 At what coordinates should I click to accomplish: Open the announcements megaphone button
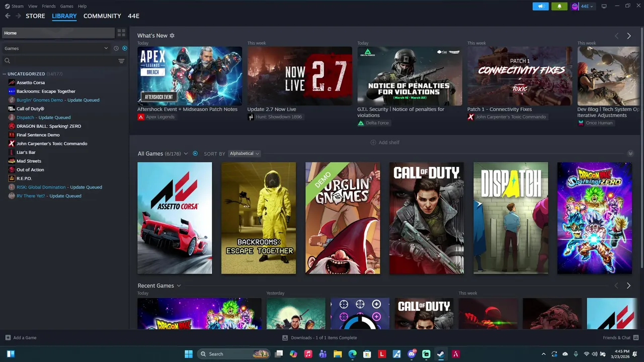(540, 6)
